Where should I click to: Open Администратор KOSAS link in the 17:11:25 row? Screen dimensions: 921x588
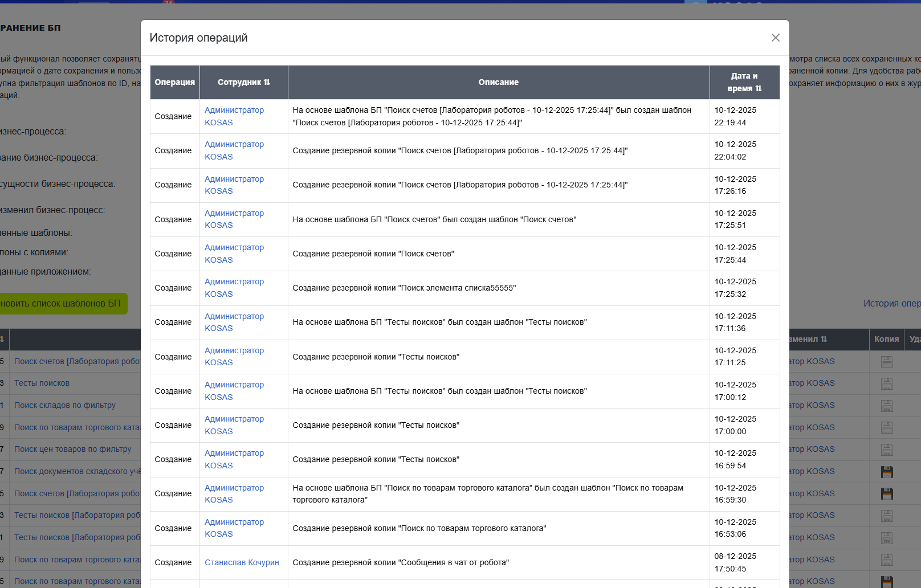coord(234,357)
